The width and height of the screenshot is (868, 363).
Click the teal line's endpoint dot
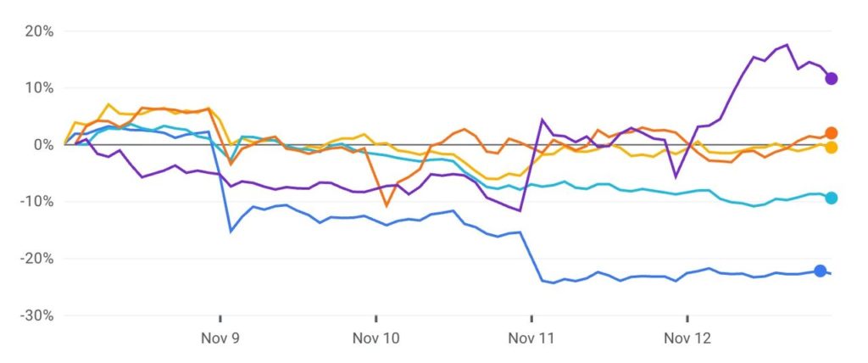click(x=832, y=198)
